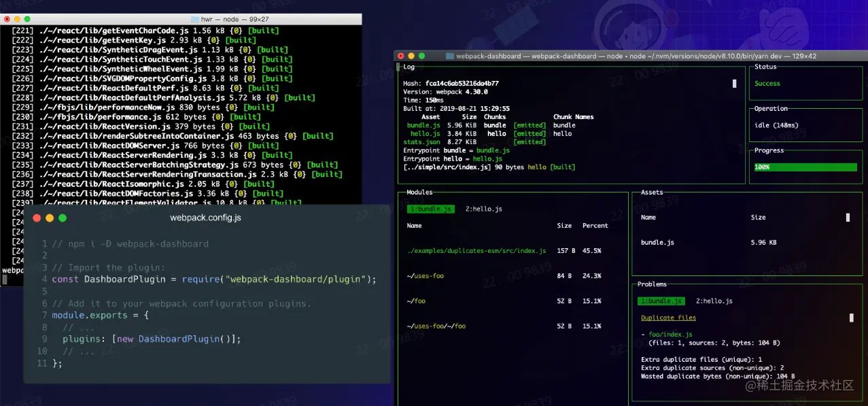Click stats.json in the Log asset table
This screenshot has width=868, height=406.
421,142
